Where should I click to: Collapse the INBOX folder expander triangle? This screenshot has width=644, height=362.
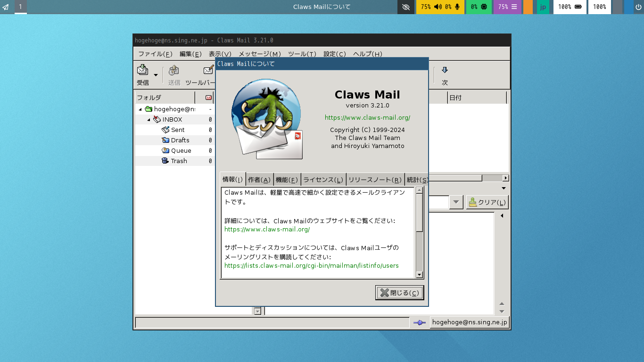pyautogui.click(x=149, y=120)
